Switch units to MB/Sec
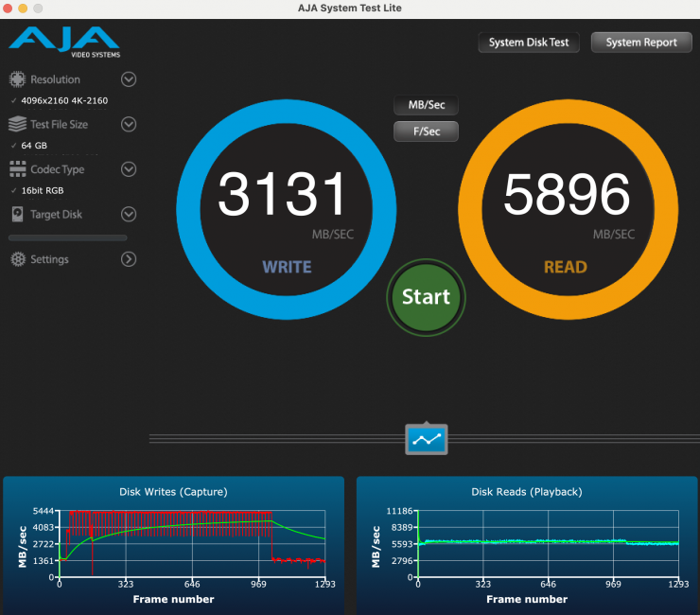This screenshot has width=700, height=615. pyautogui.click(x=426, y=105)
